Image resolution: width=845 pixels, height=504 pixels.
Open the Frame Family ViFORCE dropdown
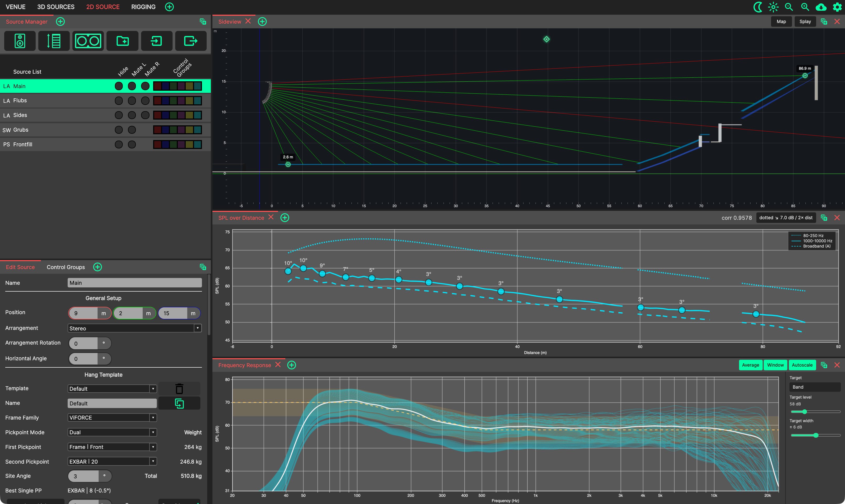[112, 418]
